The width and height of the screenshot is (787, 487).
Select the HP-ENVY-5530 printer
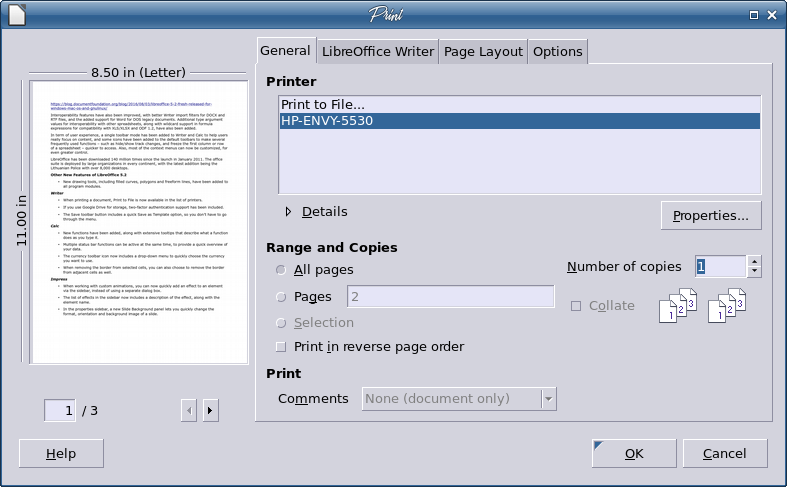519,121
